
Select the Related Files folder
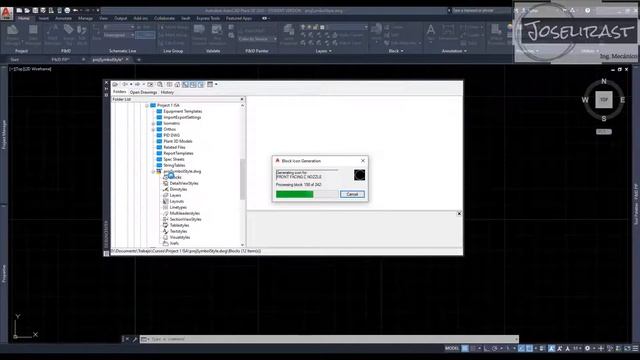point(174,147)
